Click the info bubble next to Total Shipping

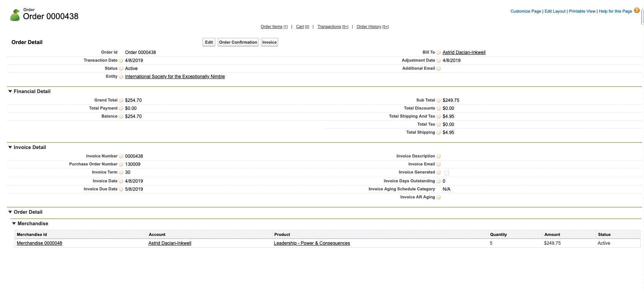(x=439, y=133)
